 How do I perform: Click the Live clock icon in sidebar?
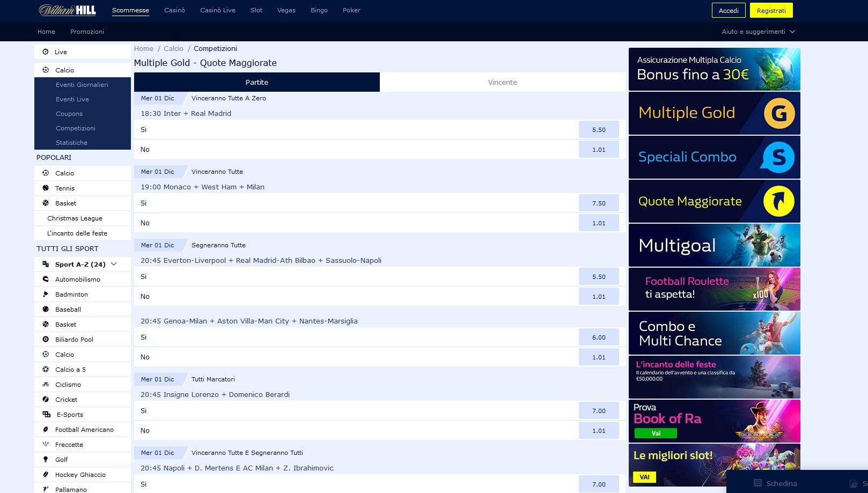46,52
